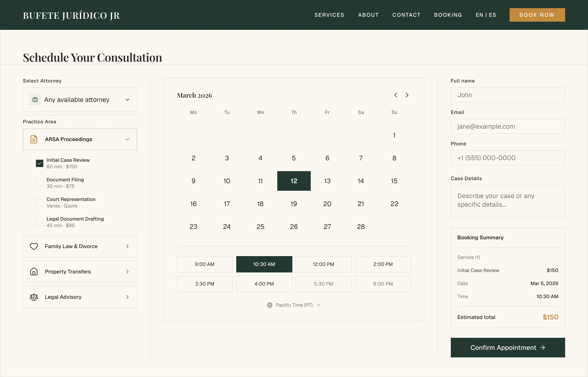Check Legal Document Drafting service
The height and width of the screenshot is (377, 588).
(39, 222)
